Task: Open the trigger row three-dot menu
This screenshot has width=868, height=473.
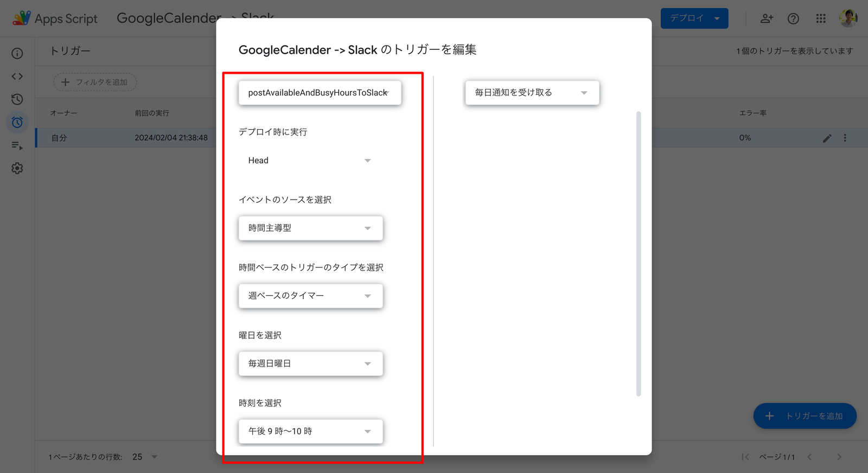Action: (845, 138)
